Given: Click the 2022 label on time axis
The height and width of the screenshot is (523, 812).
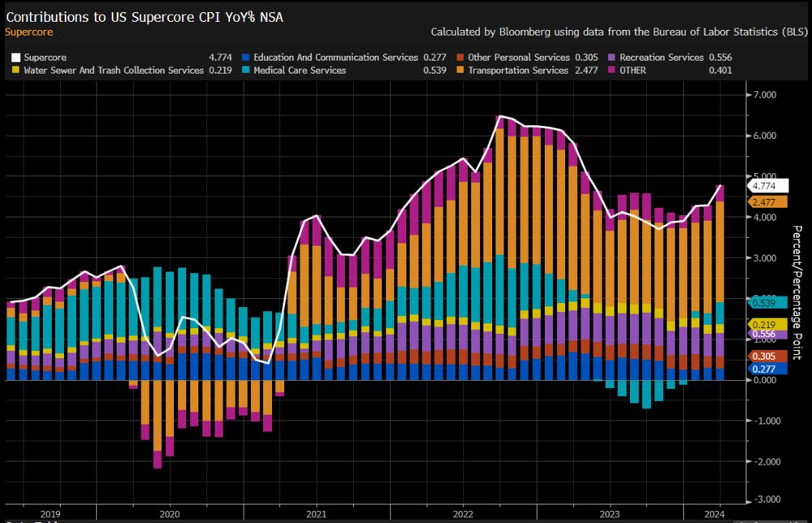Looking at the screenshot, I should [x=463, y=514].
